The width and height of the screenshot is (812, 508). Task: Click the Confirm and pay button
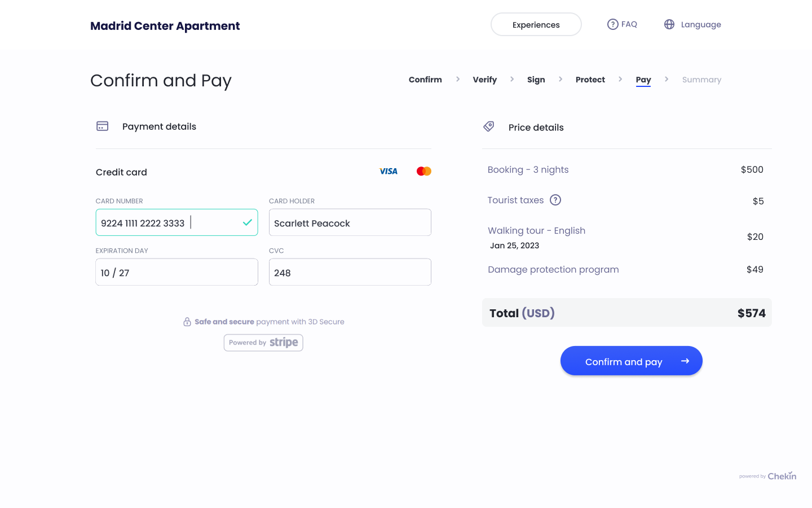(x=632, y=361)
